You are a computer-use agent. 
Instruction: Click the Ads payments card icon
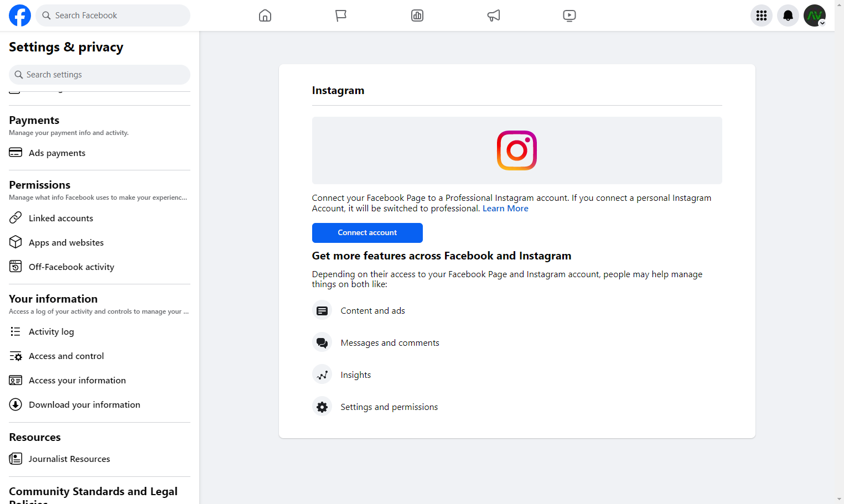click(15, 152)
